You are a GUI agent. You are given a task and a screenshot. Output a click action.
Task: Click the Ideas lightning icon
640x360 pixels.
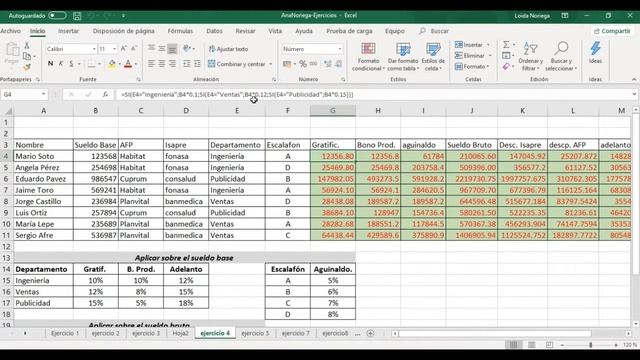[596, 49]
